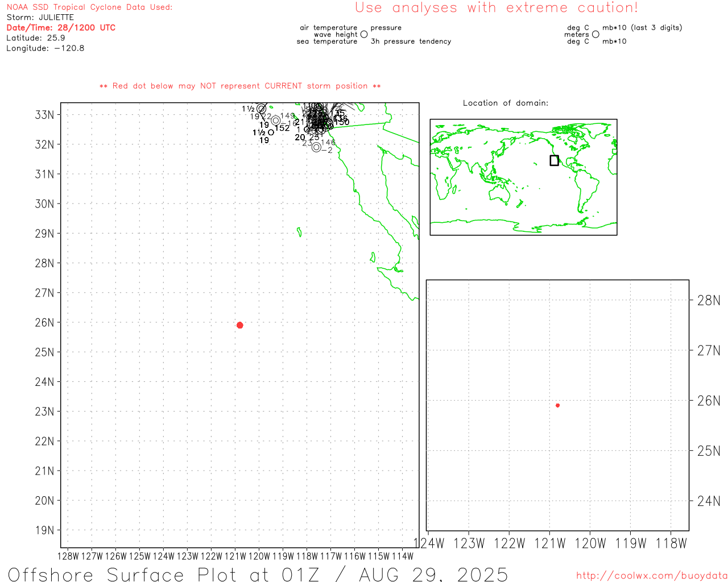Screen dimensions: 728x582
Task: Click the 'Location of domain:' label
Action: click(506, 103)
